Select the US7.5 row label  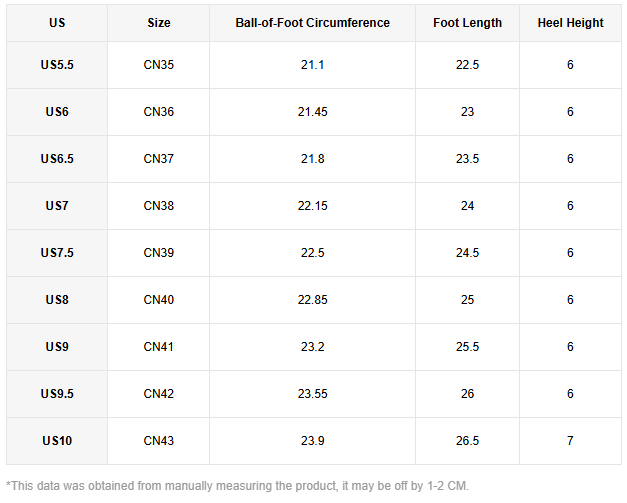[x=57, y=253]
